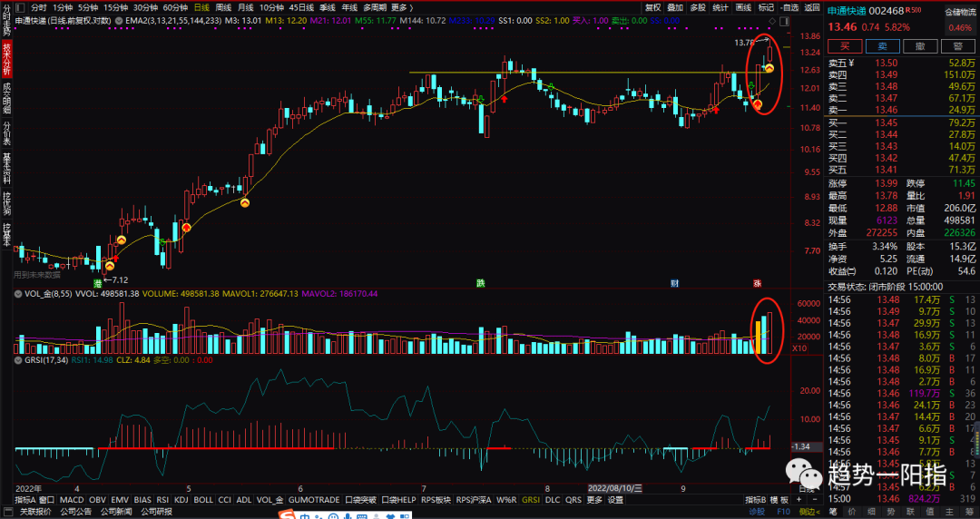Click the 撤 cancel order button
The image size is (980, 519).
click(920, 46)
